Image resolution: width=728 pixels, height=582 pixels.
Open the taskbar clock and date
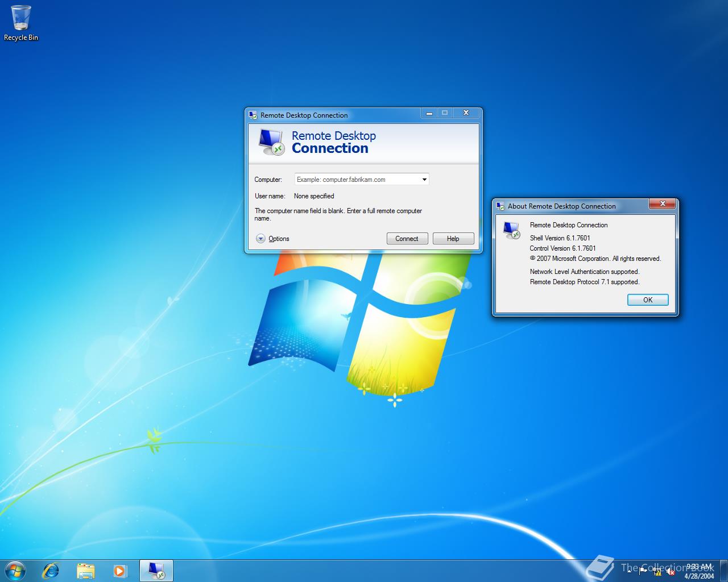pyautogui.click(x=699, y=571)
